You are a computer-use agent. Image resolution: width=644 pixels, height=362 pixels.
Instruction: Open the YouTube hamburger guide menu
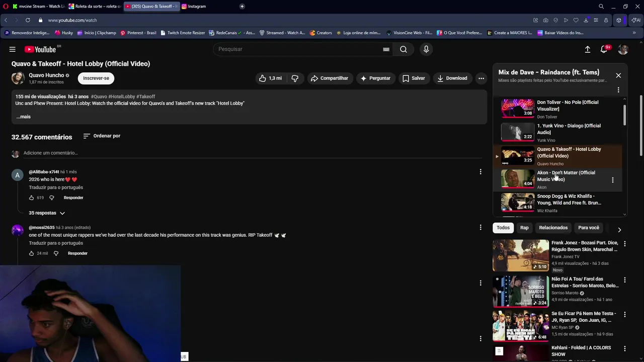12,49
